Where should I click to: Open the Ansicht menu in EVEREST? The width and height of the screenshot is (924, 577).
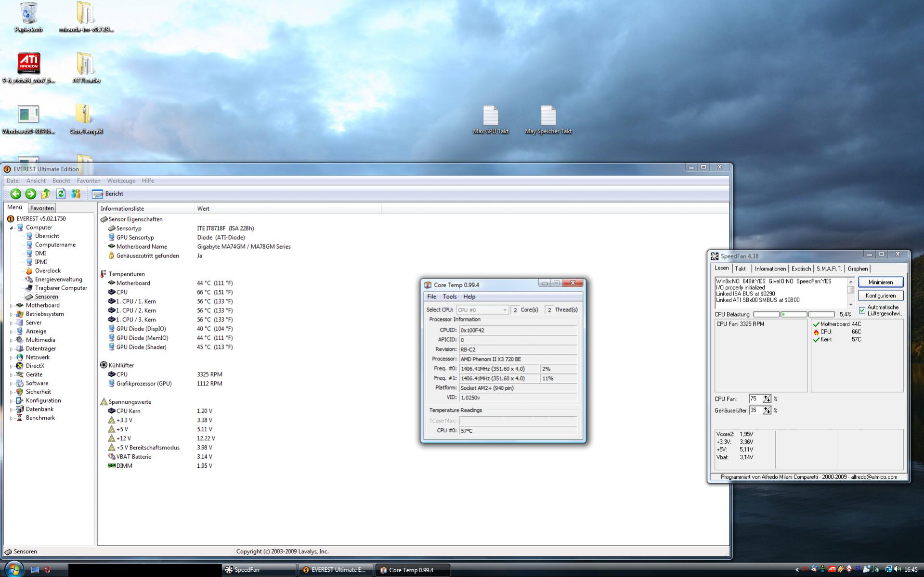pyautogui.click(x=36, y=180)
